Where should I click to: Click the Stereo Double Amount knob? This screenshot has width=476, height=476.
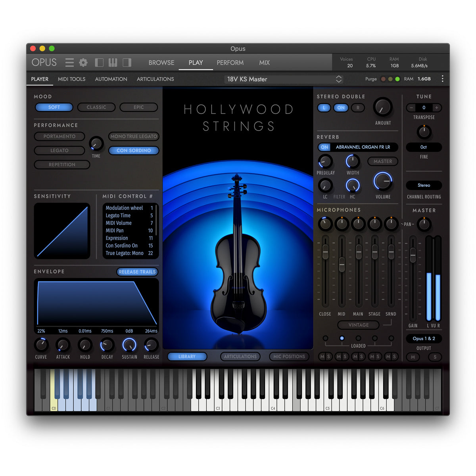[x=383, y=107]
